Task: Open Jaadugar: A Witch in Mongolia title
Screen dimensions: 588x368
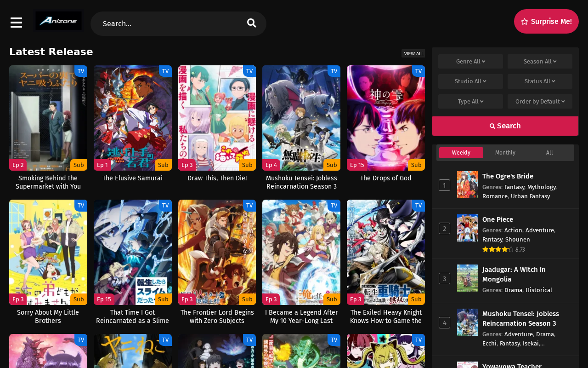Action: (x=514, y=274)
